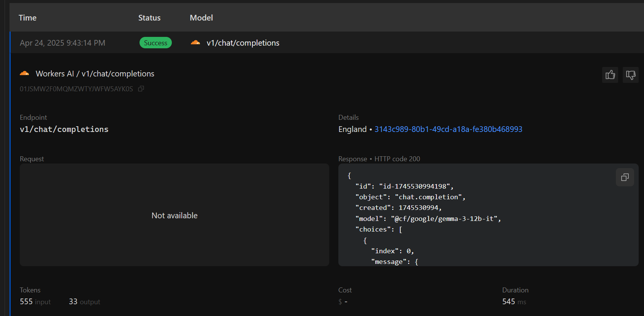Screen dimensions: 644x316
Task: Open the 3143c989 event ID link
Action: tap(448, 129)
